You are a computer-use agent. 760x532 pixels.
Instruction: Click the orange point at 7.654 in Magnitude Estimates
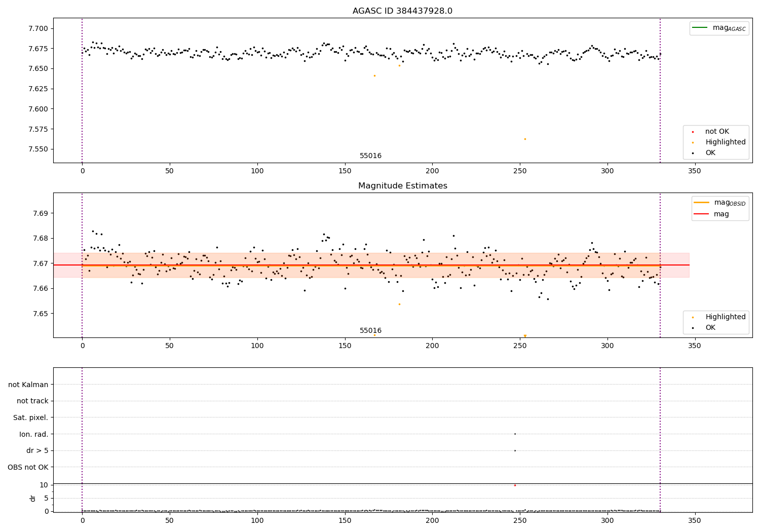[399, 304]
